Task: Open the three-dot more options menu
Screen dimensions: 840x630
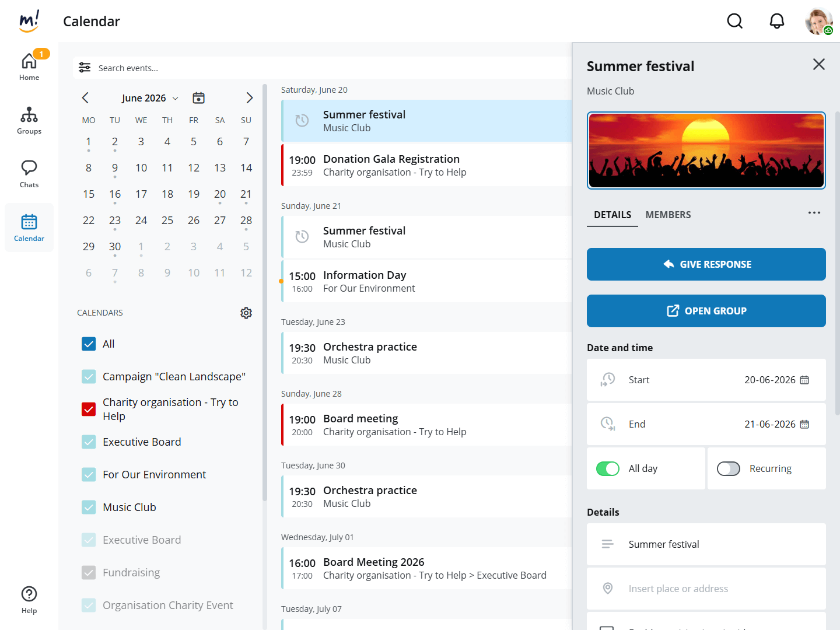Action: point(814,213)
